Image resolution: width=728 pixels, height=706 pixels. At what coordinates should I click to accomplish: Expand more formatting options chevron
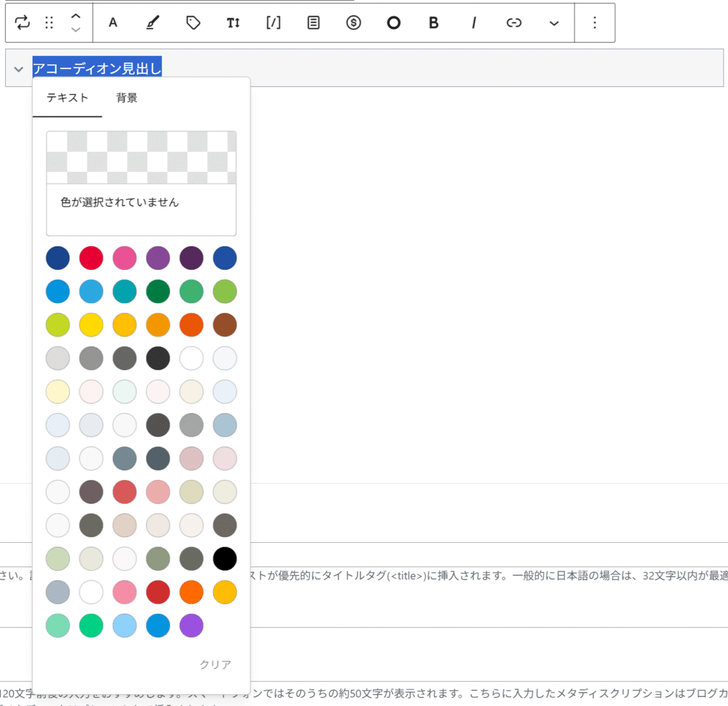[554, 23]
